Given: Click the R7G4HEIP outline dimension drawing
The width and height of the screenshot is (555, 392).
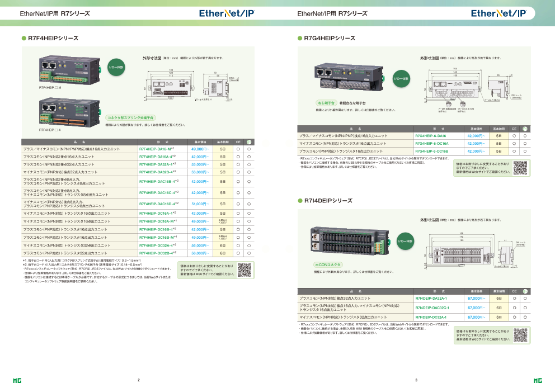Looking at the screenshot, I should click(x=473, y=91).
